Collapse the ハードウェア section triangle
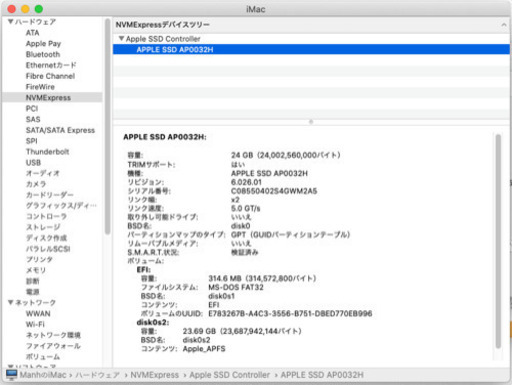The height and width of the screenshot is (385, 512). pos(10,22)
